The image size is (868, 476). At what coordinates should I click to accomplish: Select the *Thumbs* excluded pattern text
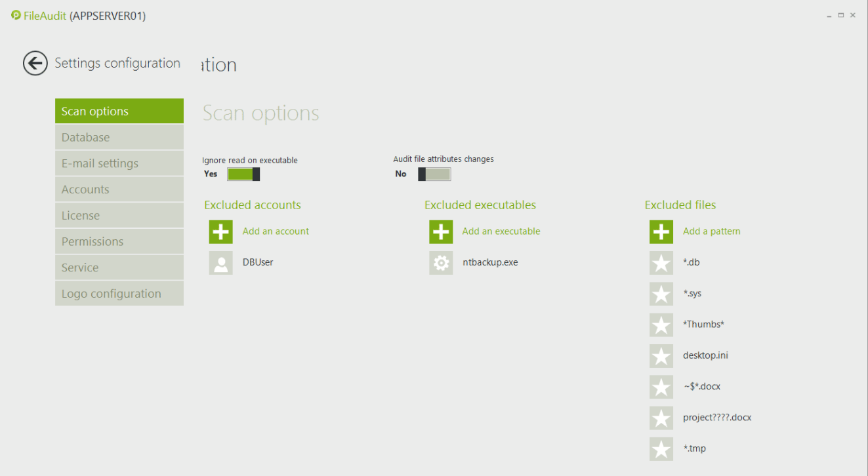click(x=703, y=325)
